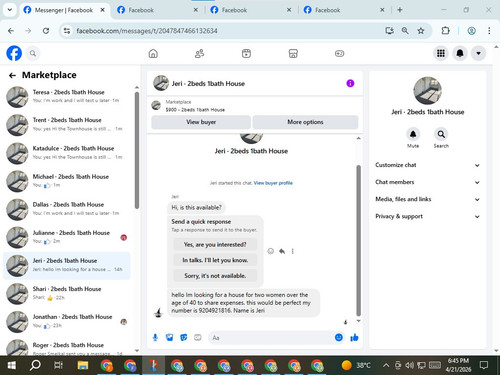Click the View buyer button
500x375 pixels.
[201, 122]
